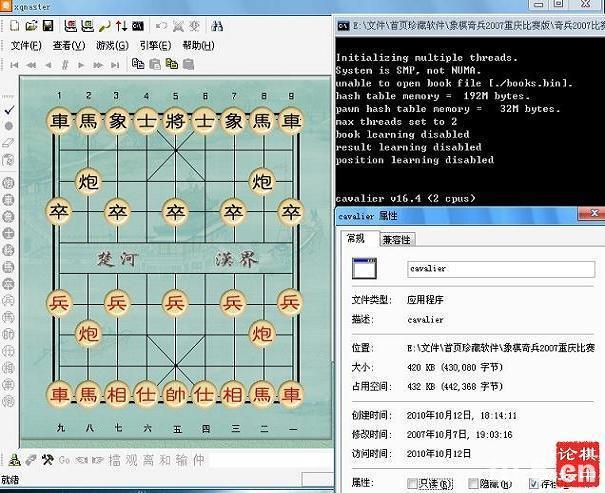
Task: Click the black 將 general piece
Action: pos(175,121)
